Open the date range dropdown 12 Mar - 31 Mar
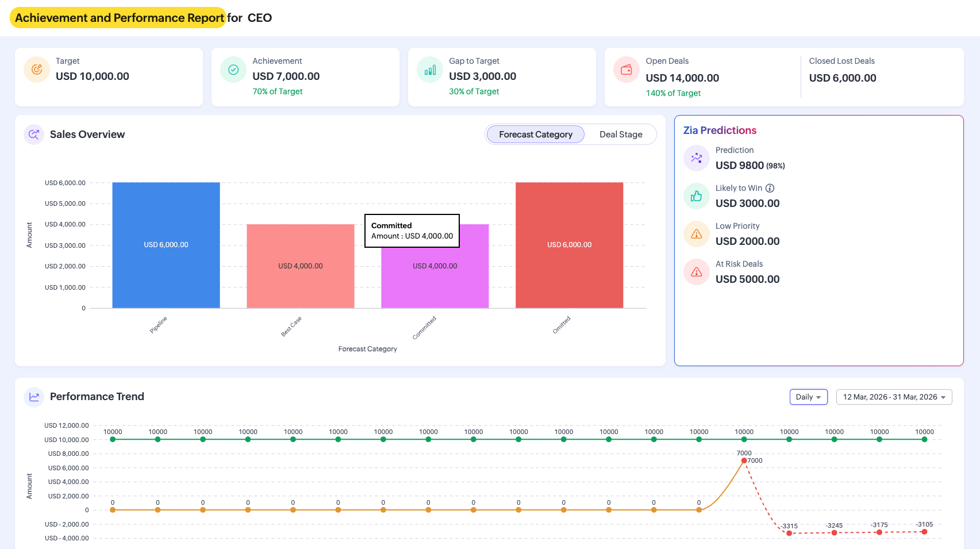 point(894,397)
